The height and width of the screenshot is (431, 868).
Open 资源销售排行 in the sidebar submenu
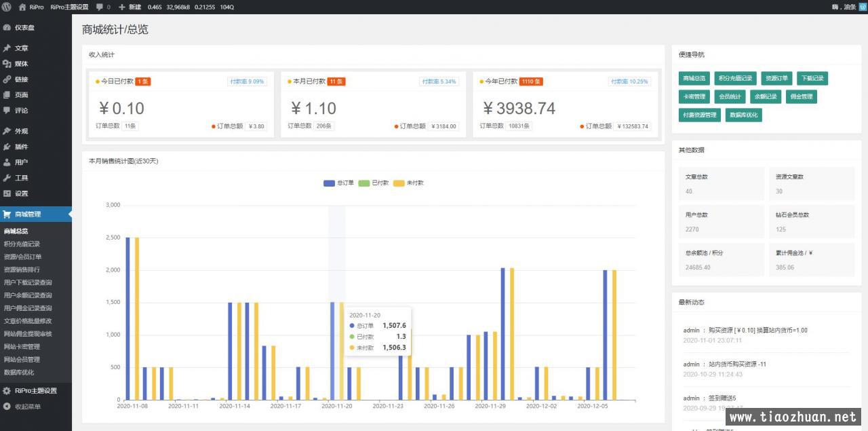[x=22, y=269]
